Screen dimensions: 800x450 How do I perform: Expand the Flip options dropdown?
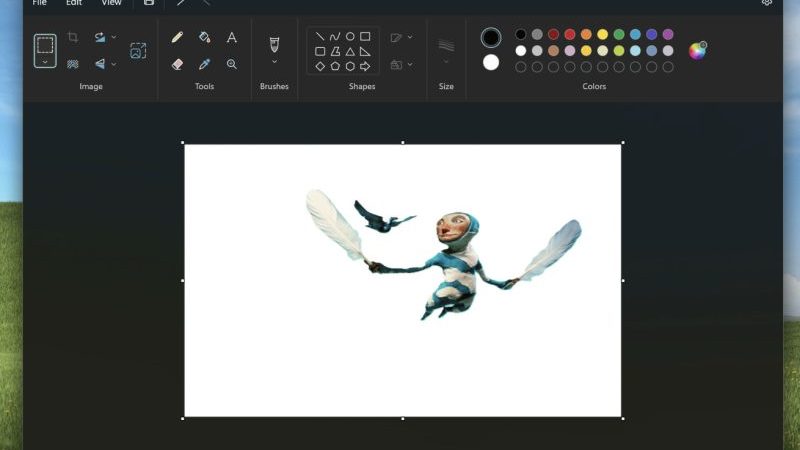click(113, 64)
